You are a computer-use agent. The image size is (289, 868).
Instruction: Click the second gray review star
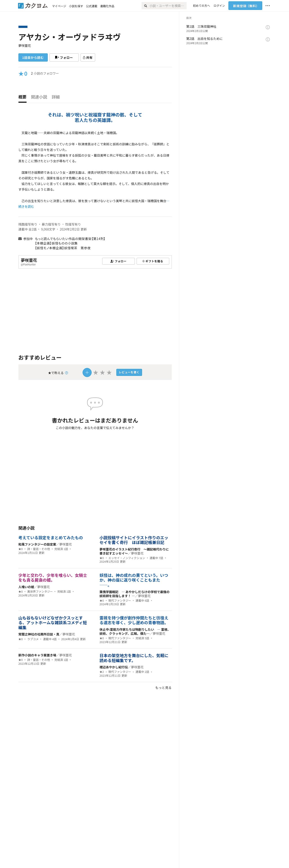[x=102, y=372]
